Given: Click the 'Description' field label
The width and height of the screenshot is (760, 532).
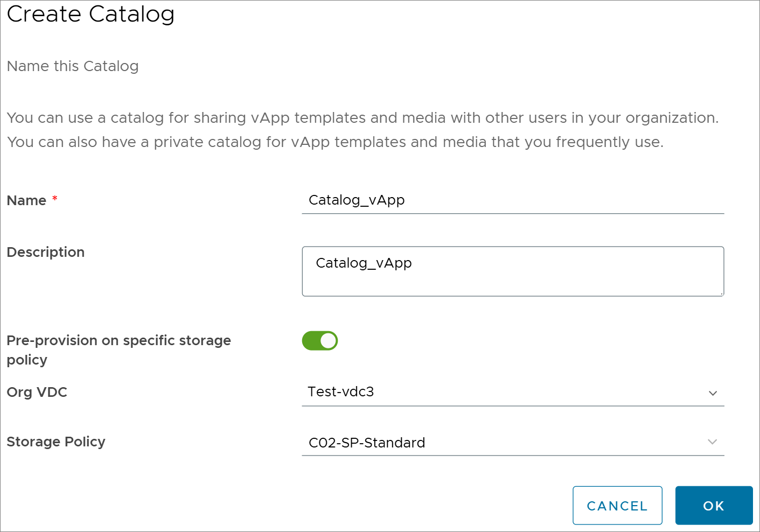Looking at the screenshot, I should [46, 252].
